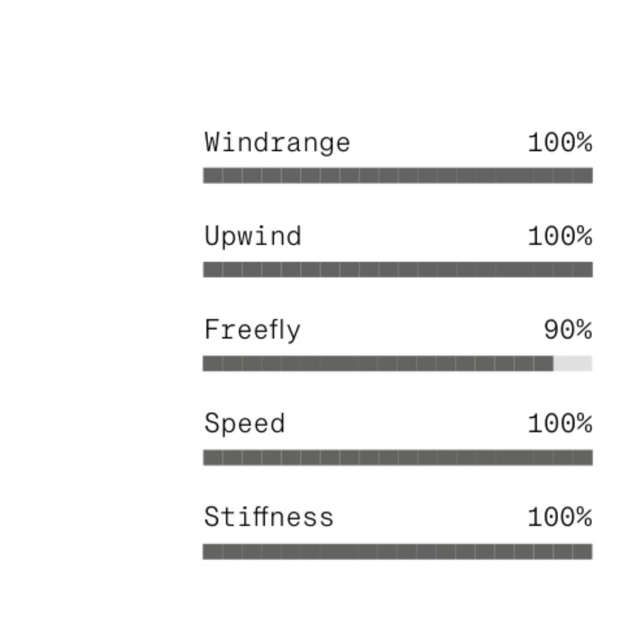Click the Speed rating bar
This screenshot has height=644, width=644.
pos(398,458)
